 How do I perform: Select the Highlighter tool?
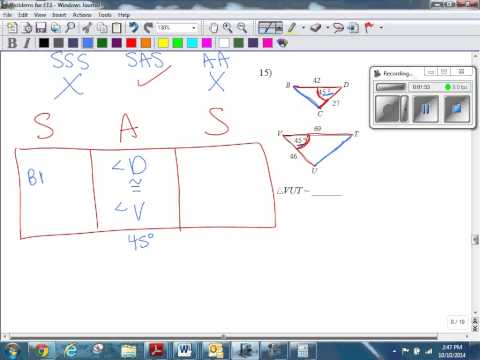point(292,28)
